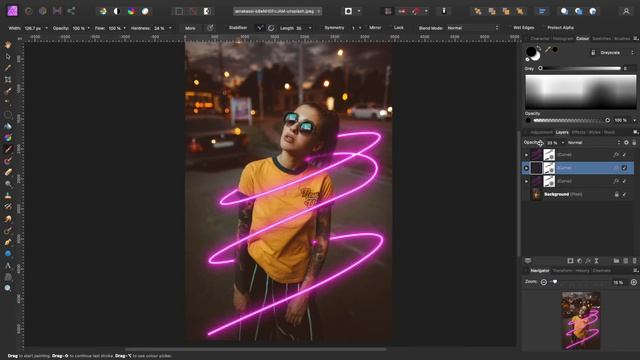Screen dimensions: 640x360
Task: Switch to the Brushes tab
Action: [x=622, y=38]
